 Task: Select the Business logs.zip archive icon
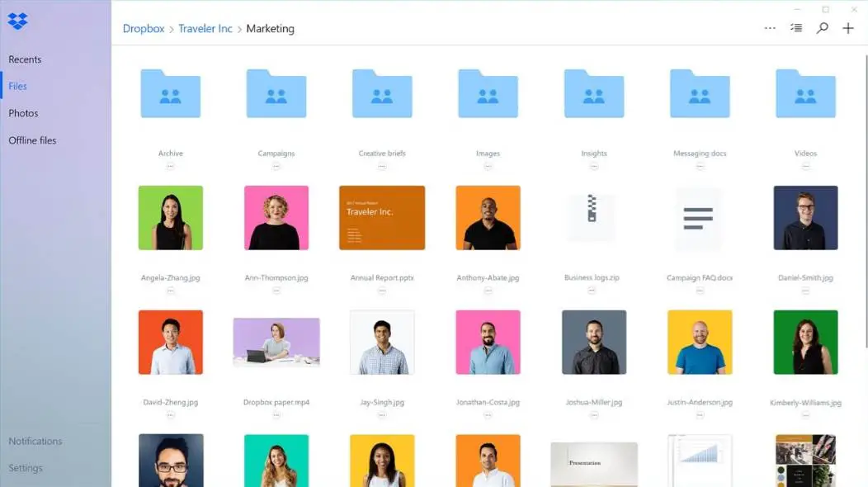point(592,217)
